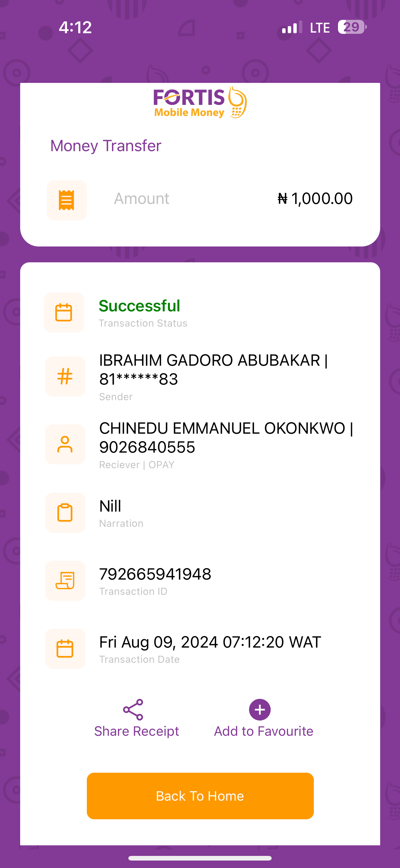Tap the clipboard icon beside Narration
The image size is (400, 868).
click(x=65, y=513)
